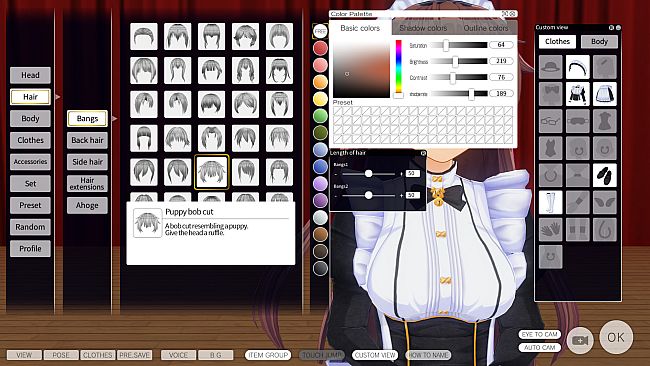Adjust the Bangs2 length slider

[x=369, y=195]
